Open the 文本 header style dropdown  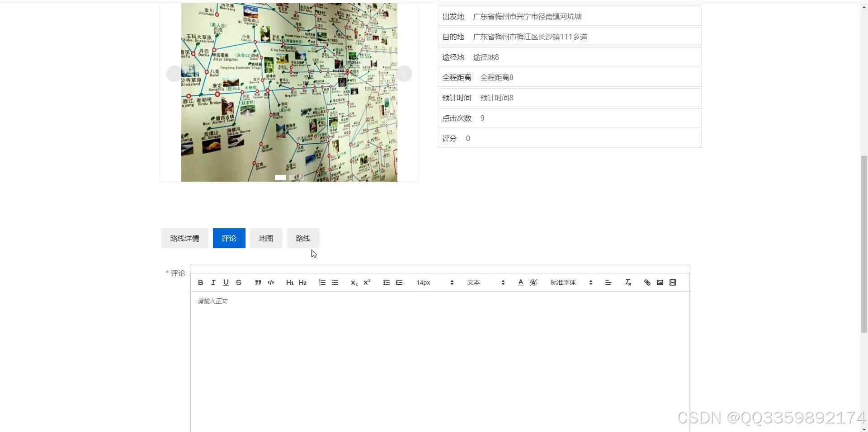[x=486, y=282]
